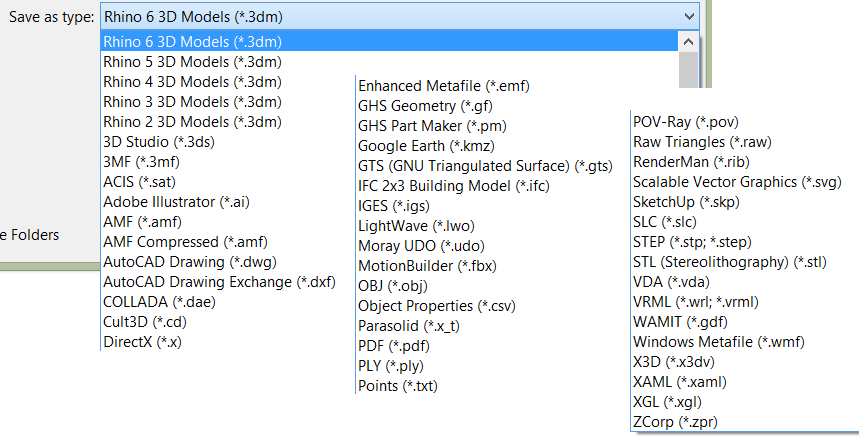866x444 pixels.
Task: Select AMF Compressed (*.amf) option
Action: pos(185,242)
